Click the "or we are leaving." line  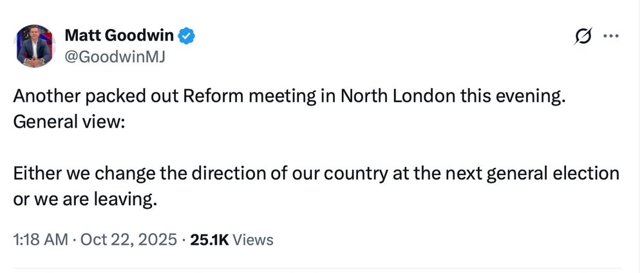(x=85, y=198)
